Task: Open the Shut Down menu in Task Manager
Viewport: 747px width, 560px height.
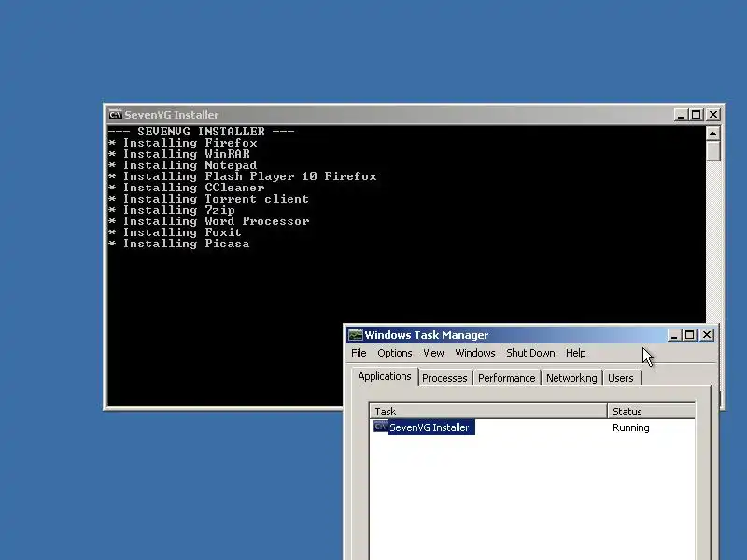Action: 530,353
